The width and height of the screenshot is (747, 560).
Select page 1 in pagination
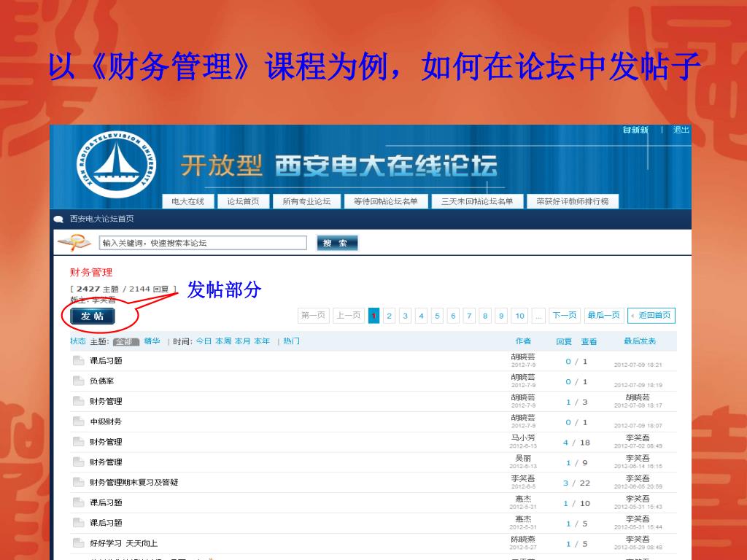pyautogui.click(x=374, y=316)
